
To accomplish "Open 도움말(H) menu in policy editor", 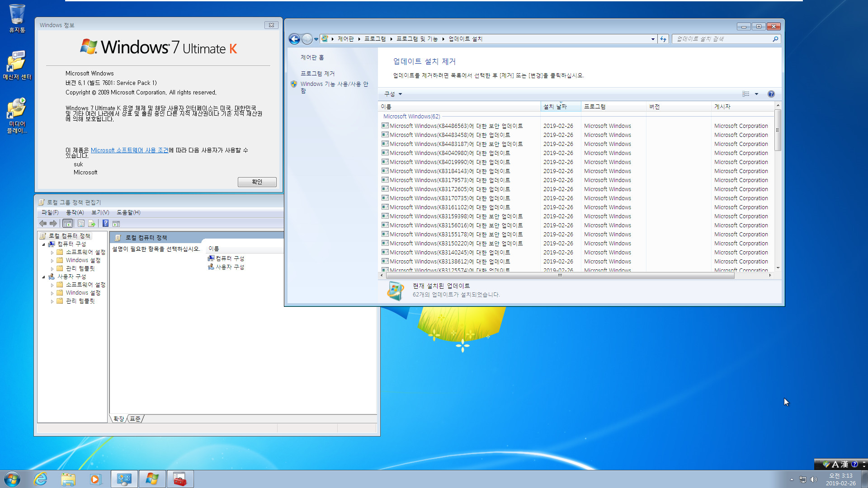I will [x=128, y=212].
